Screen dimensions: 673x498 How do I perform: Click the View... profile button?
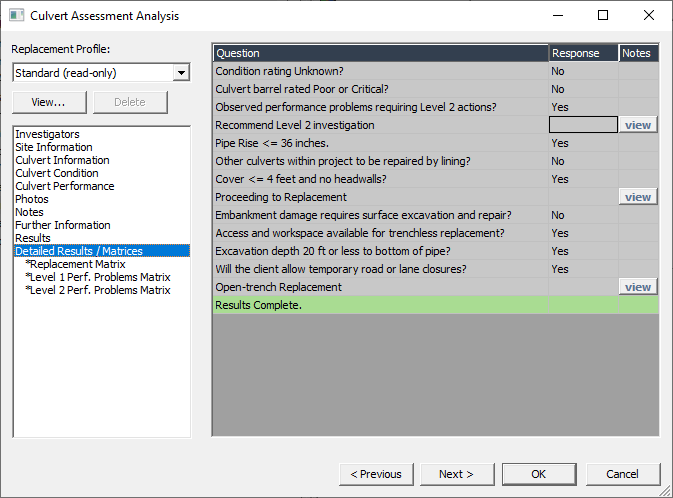[49, 102]
